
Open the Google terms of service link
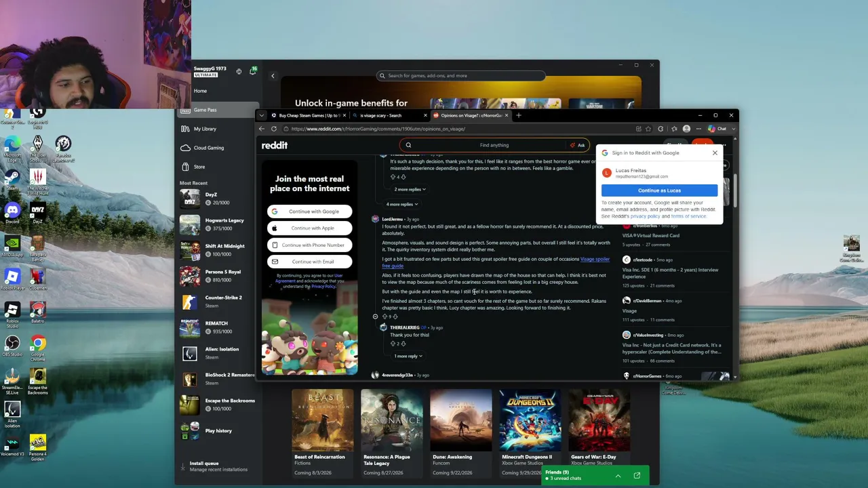[x=689, y=216]
